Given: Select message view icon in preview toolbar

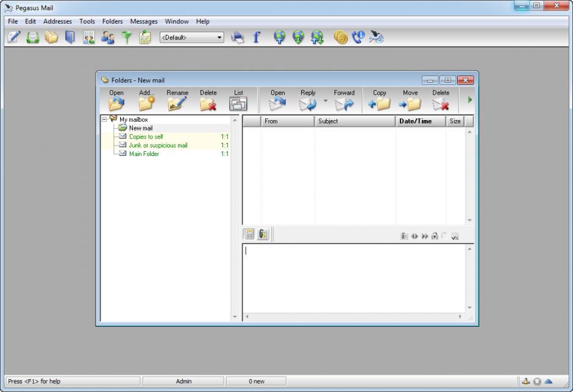Looking at the screenshot, I should 249,234.
